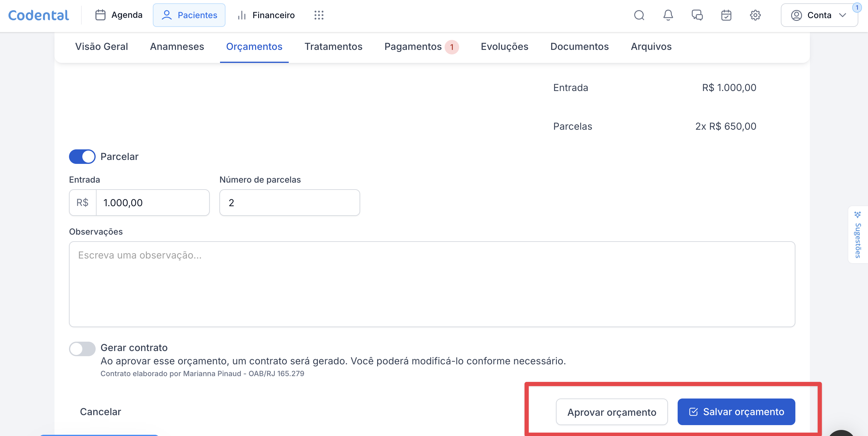Expand the Conta account dropdown

tap(819, 15)
